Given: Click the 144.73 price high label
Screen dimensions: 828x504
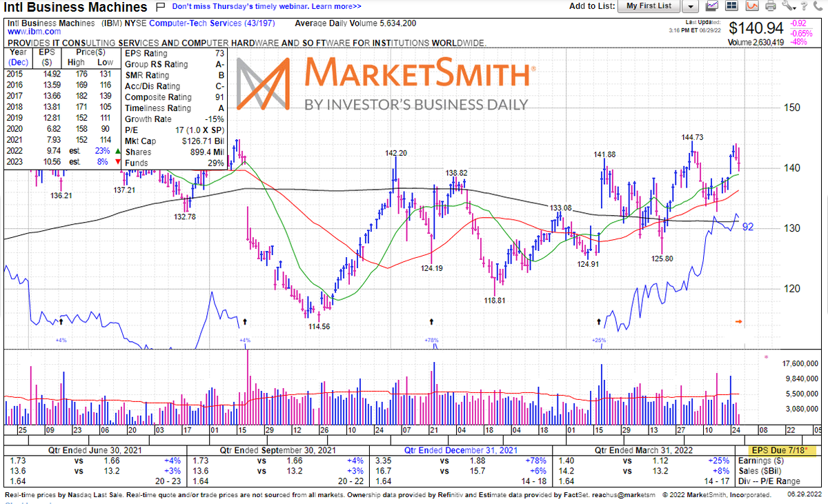Looking at the screenshot, I should pos(691,138).
